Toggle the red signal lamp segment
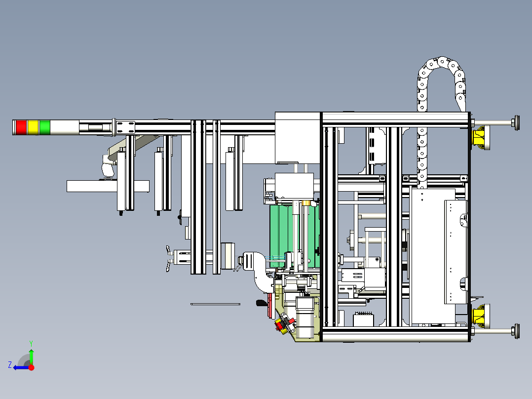 pyautogui.click(x=22, y=127)
